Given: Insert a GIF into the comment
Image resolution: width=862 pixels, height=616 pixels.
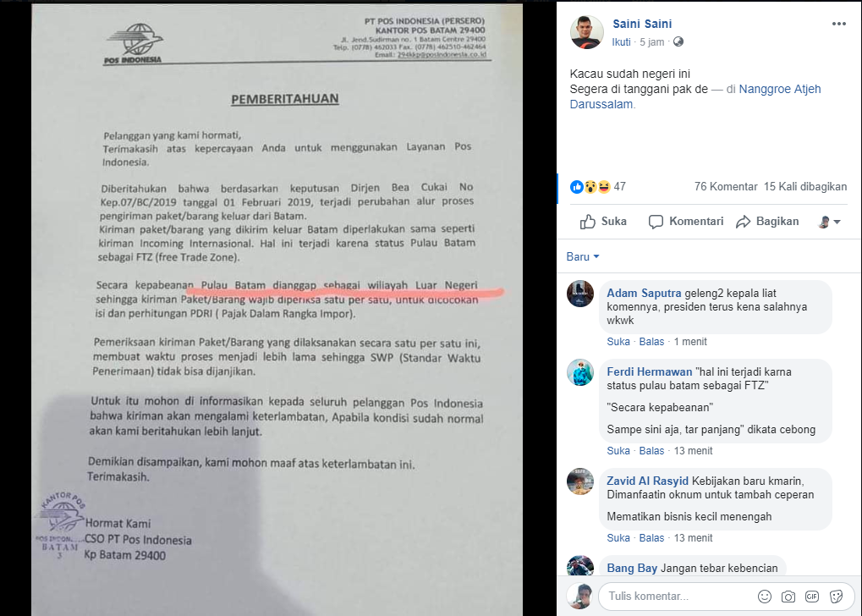Looking at the screenshot, I should click(x=812, y=597).
